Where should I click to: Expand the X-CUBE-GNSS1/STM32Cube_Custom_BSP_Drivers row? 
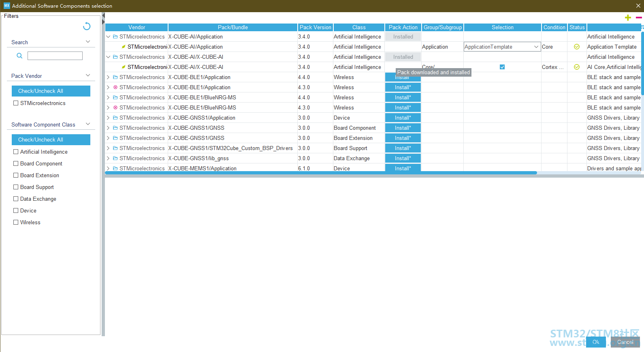click(108, 148)
